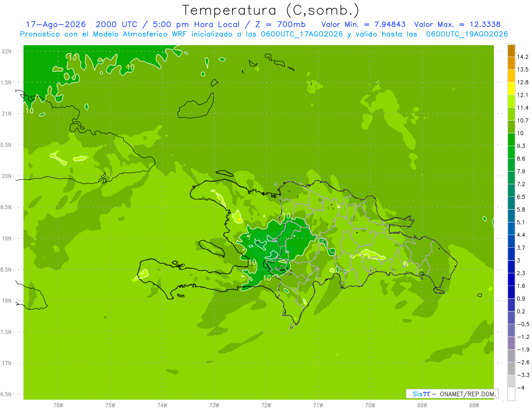This screenshot has height=411, width=532.
Task: Click the 75W longitude axis label
Action: (110, 405)
